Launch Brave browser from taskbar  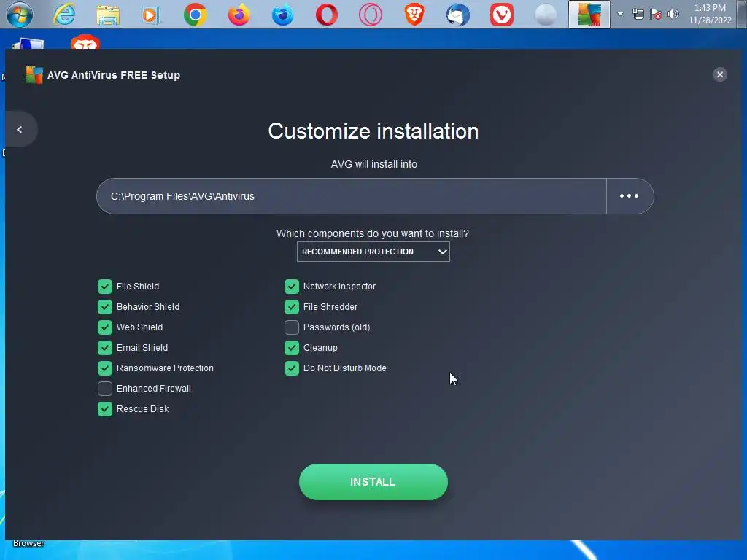414,15
